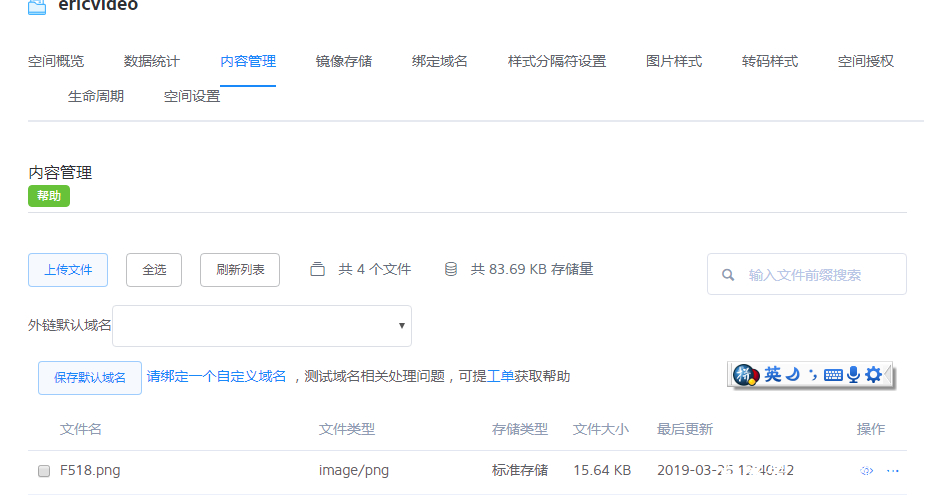The height and width of the screenshot is (499, 936).
Task: Open 样式分隔符设置 tab
Action: point(557,61)
